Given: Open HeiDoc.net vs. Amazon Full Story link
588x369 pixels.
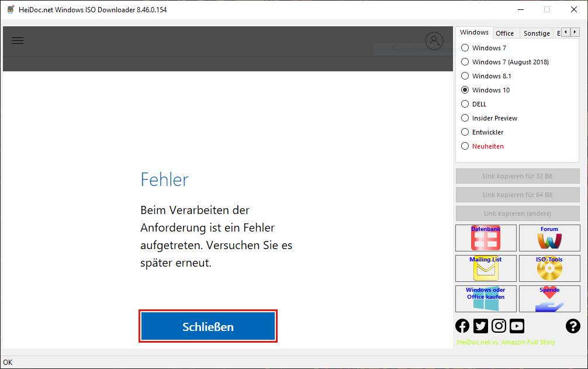Looking at the screenshot, I should click(506, 342).
